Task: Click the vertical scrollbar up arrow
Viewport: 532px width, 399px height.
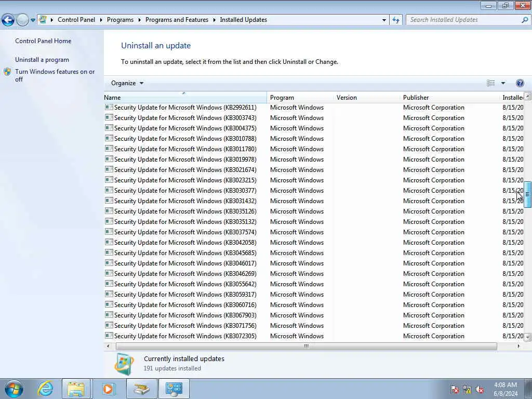Action: point(528,96)
